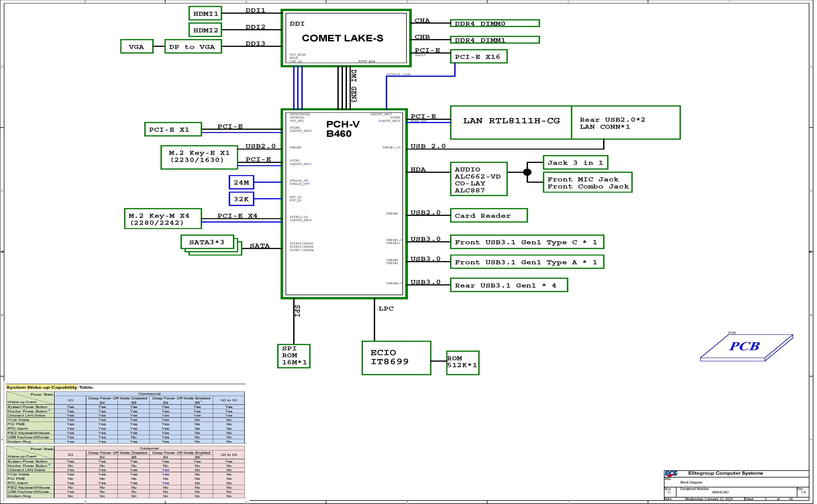Click the DMI GEN3 vertical label
Screen dimensions: 817x504
[354, 86]
